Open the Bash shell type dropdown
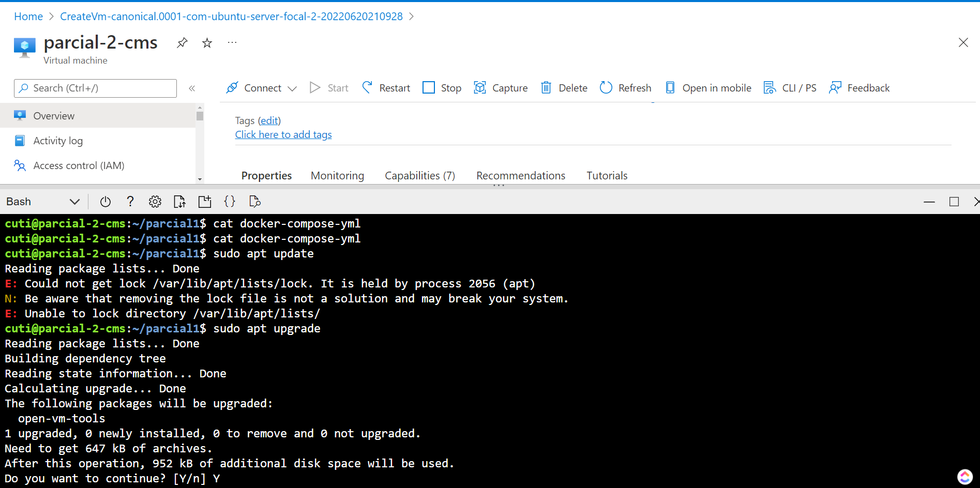 [43, 202]
